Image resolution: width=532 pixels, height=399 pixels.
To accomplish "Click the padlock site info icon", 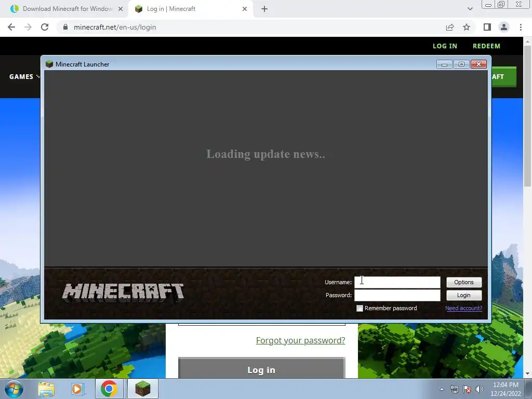I will point(65,27).
